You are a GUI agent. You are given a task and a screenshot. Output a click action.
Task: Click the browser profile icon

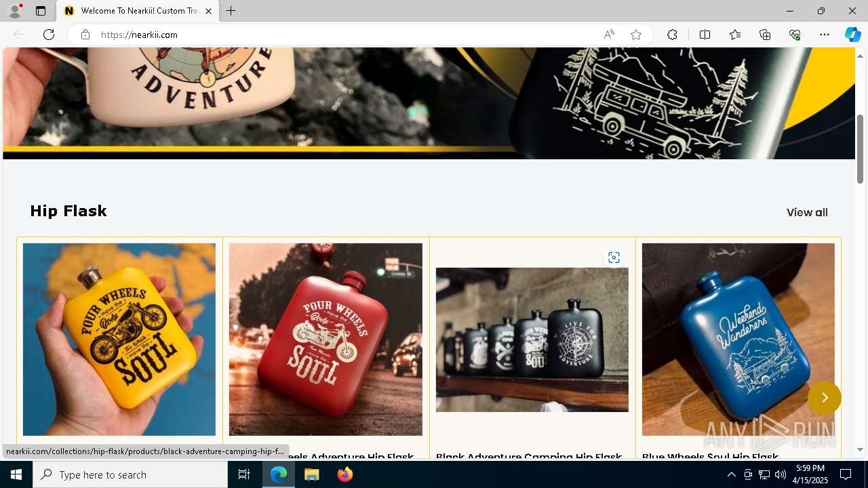click(15, 11)
